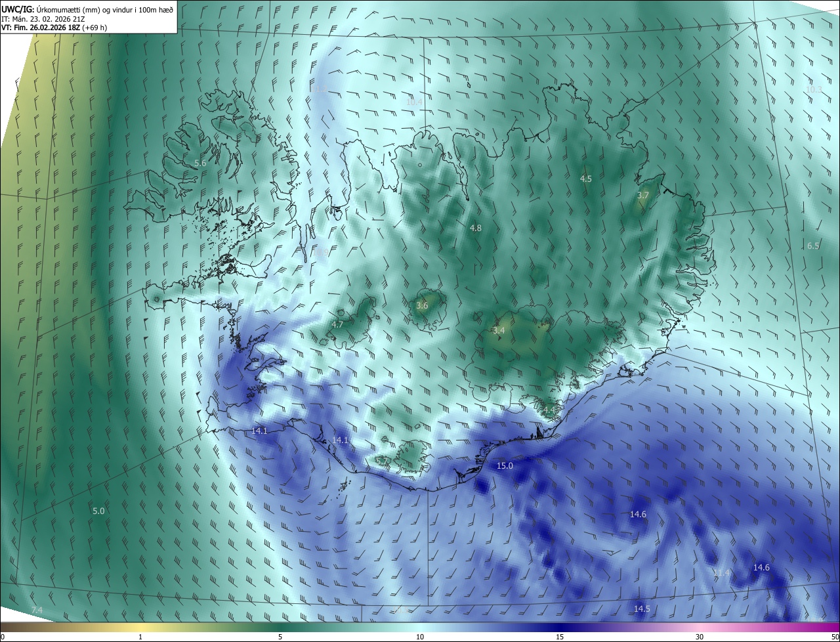840x642 pixels.
Task: Click the 11.2 value on the map
Action: coord(319,89)
